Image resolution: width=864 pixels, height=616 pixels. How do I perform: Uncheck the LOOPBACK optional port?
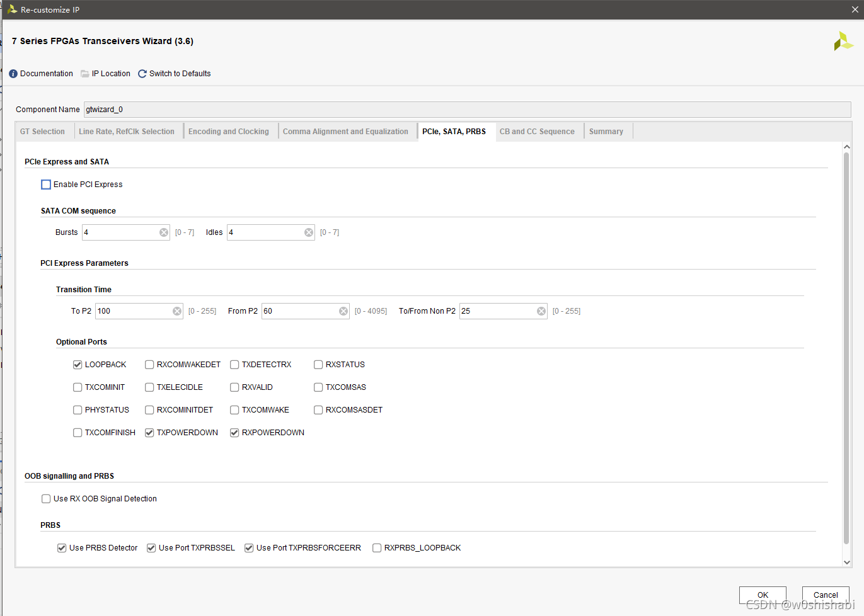coord(78,365)
